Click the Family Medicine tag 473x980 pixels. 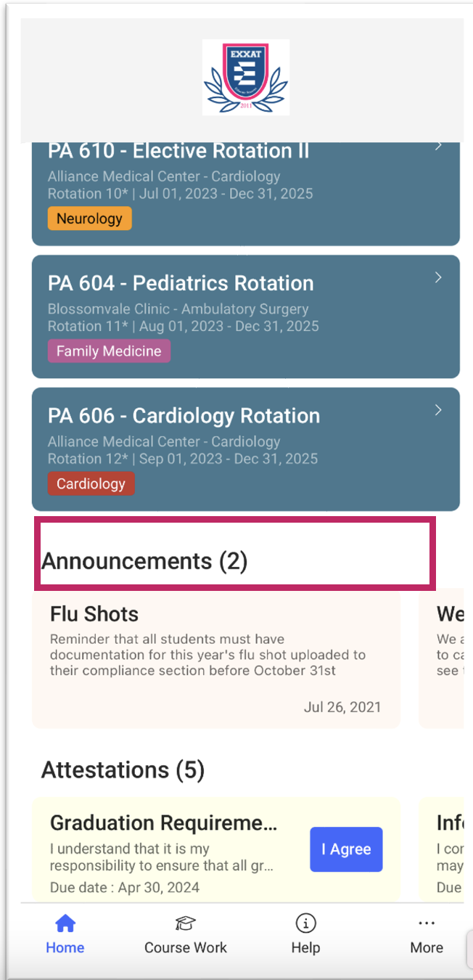[109, 351]
